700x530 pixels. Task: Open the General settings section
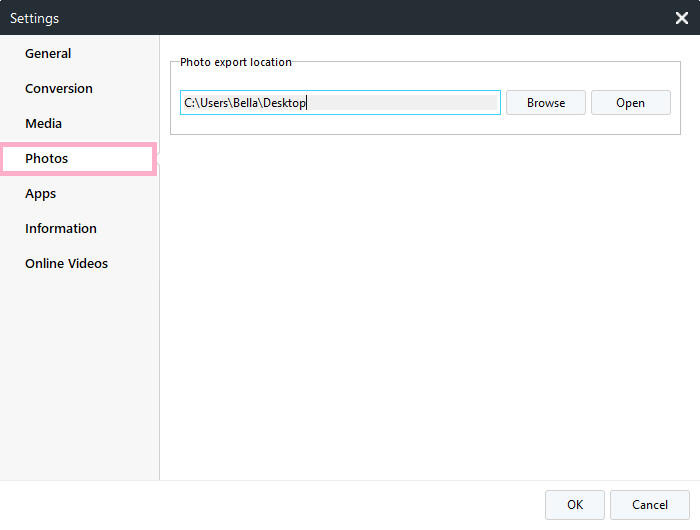tap(48, 54)
